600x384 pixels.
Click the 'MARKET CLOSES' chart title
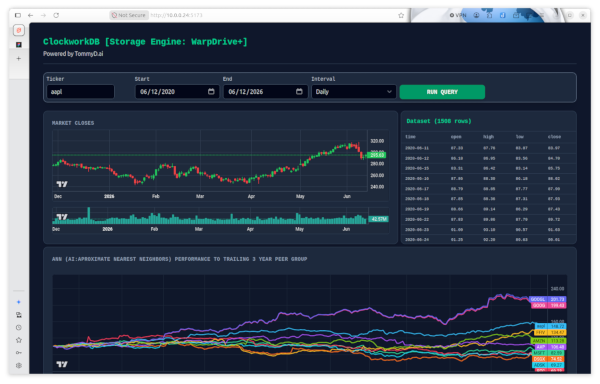point(73,123)
